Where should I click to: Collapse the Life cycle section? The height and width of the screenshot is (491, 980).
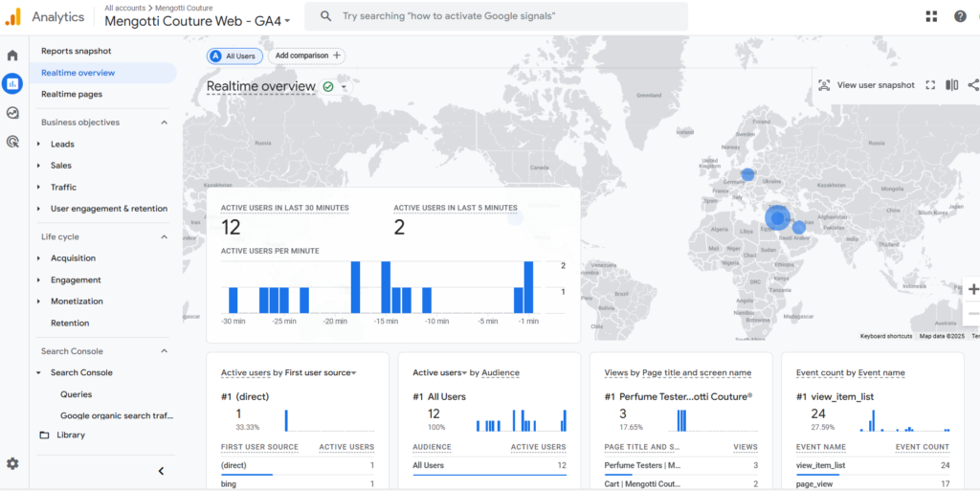pos(165,236)
